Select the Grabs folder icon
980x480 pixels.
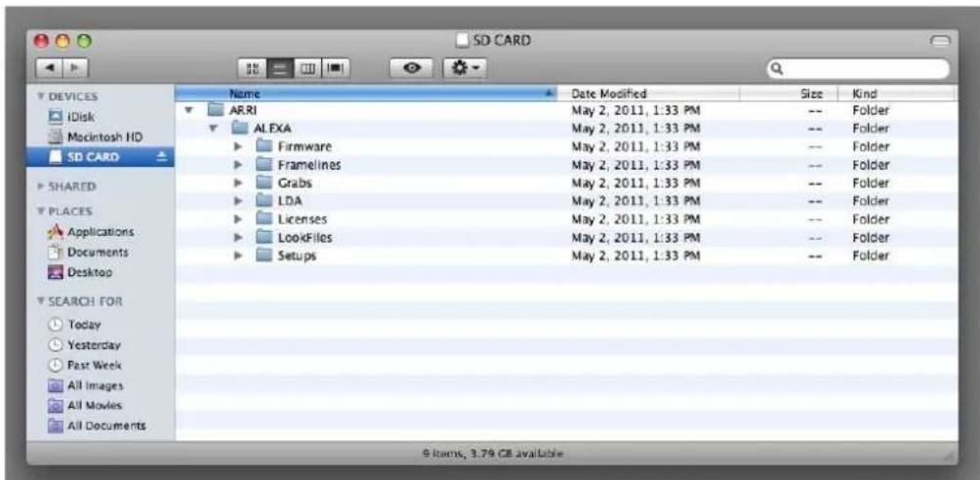pos(265,183)
